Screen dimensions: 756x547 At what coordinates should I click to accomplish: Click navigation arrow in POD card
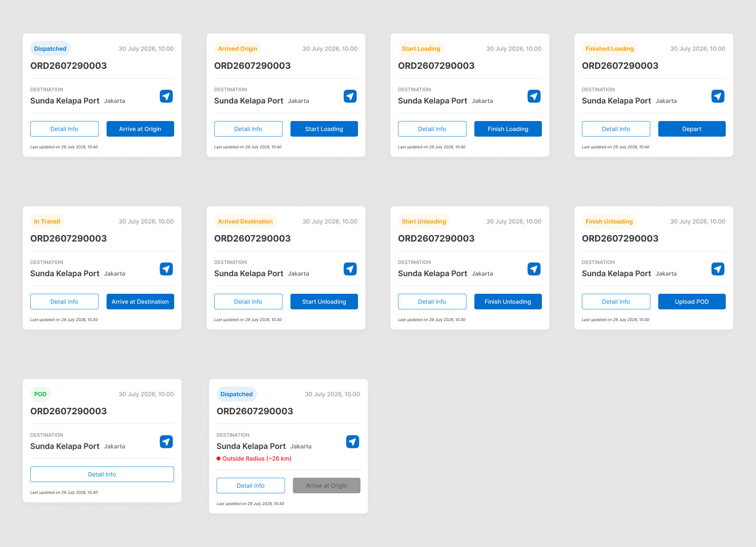[166, 442]
